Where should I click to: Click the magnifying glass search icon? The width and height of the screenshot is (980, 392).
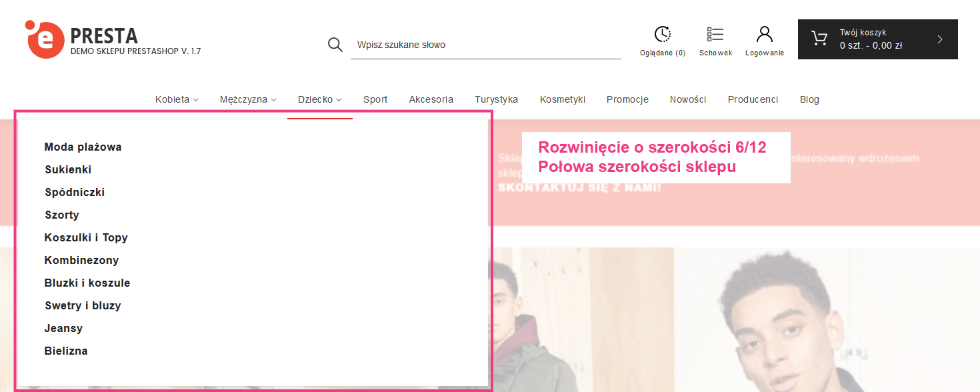click(x=335, y=45)
